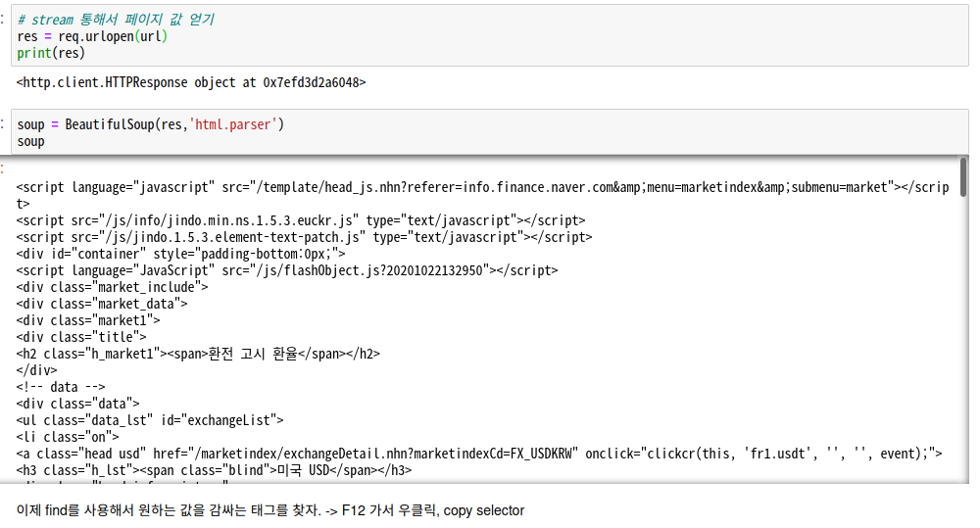Screen dimensions: 980x528
Task: Click the ul id="exchangeList" line
Action: click(150, 420)
